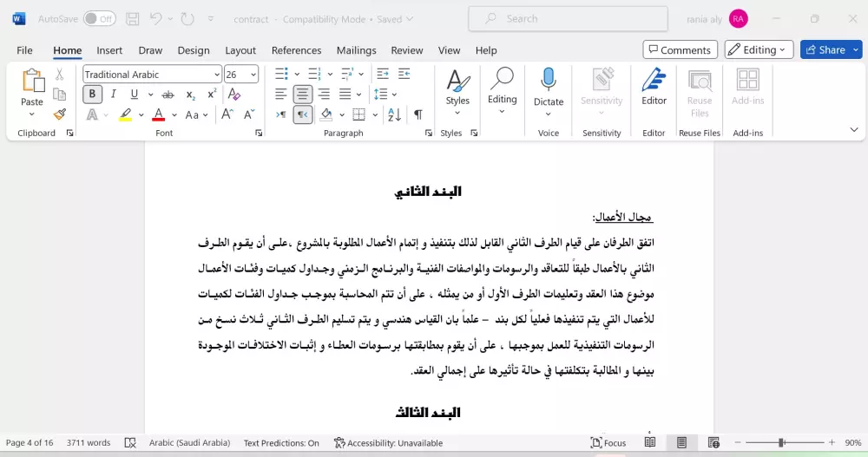Open the font size dropdown

253,75
